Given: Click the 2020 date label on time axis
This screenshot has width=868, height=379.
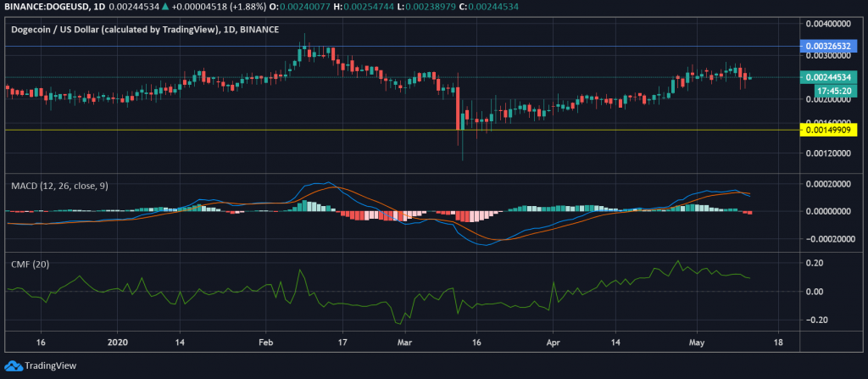Looking at the screenshot, I should pos(119,342).
